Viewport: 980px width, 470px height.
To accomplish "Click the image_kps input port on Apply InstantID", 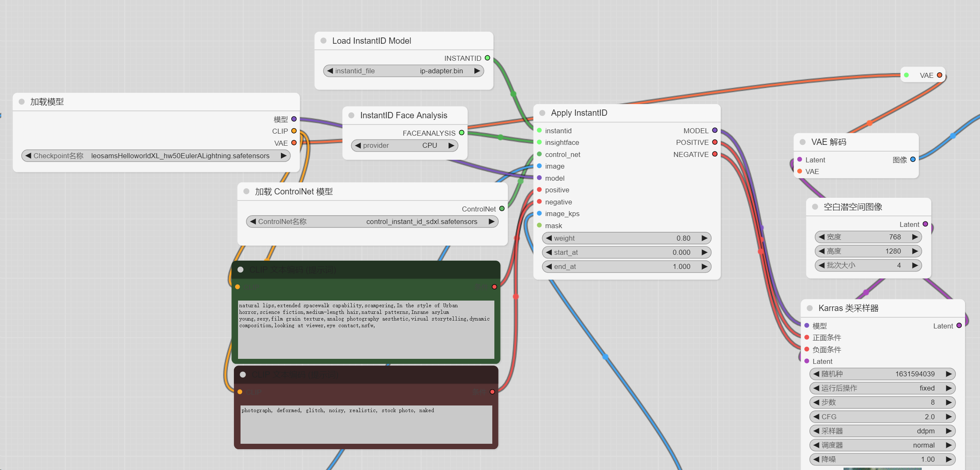I will tap(539, 214).
